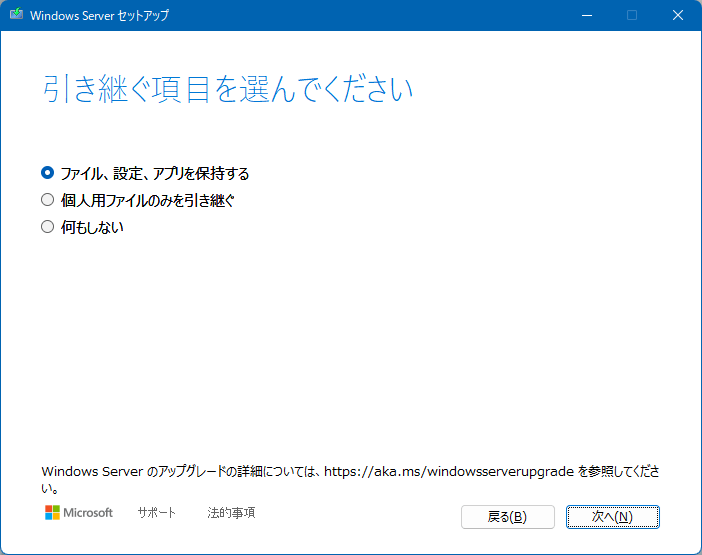Click the Windows Server setup title bar icon
The image size is (702, 555).
tap(17, 14)
